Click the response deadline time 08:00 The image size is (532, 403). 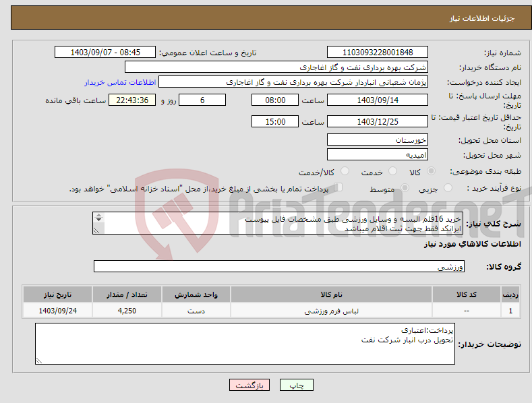275,100
